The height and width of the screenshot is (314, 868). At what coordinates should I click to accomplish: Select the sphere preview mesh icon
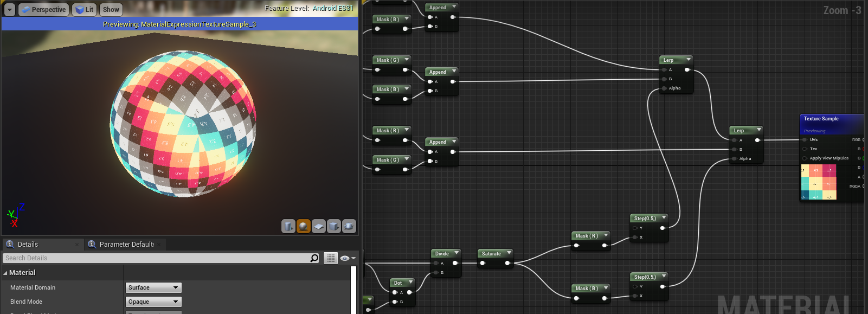point(304,226)
